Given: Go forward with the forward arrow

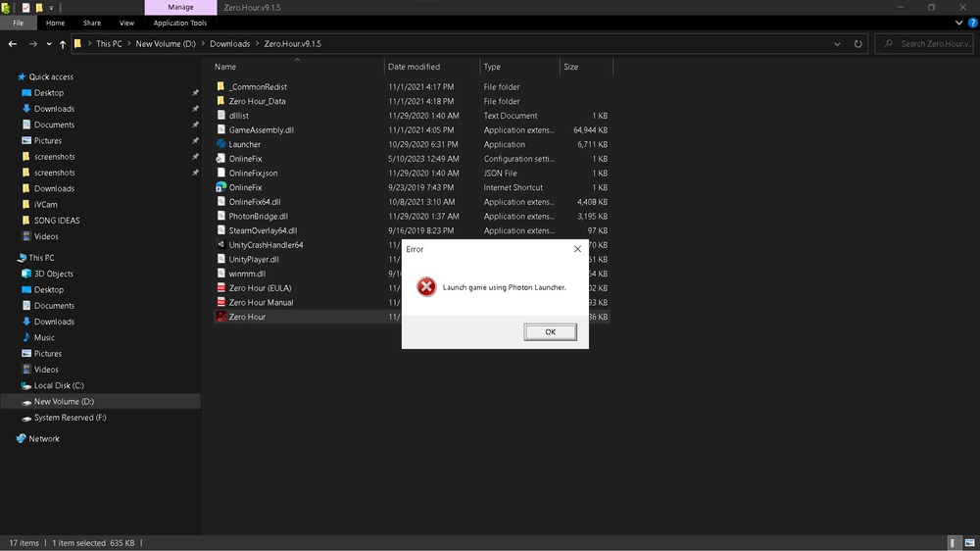Looking at the screenshot, I should pyautogui.click(x=32, y=44).
